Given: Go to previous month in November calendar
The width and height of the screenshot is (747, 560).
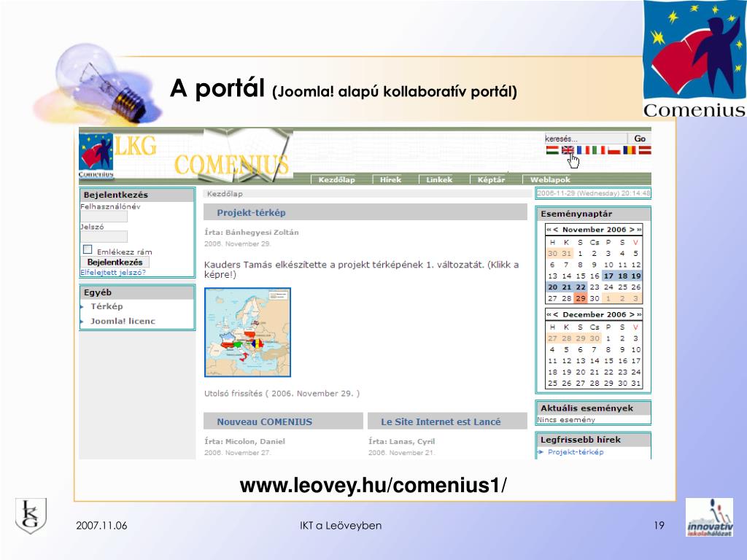Looking at the screenshot, I should (x=555, y=230).
